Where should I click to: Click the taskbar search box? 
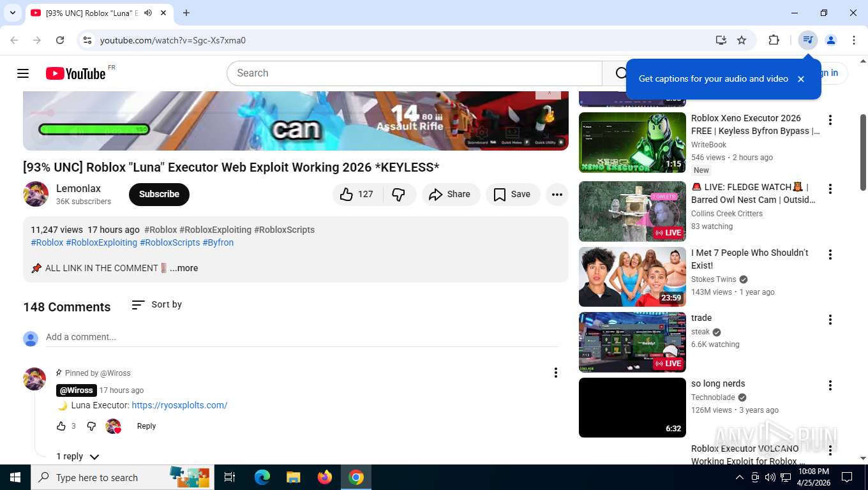coord(122,477)
